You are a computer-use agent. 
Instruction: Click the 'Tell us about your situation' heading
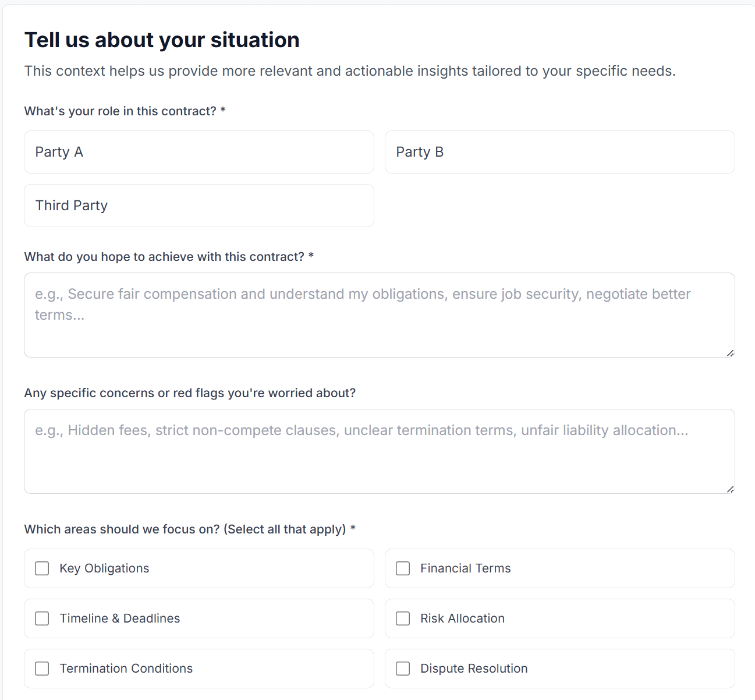(162, 40)
